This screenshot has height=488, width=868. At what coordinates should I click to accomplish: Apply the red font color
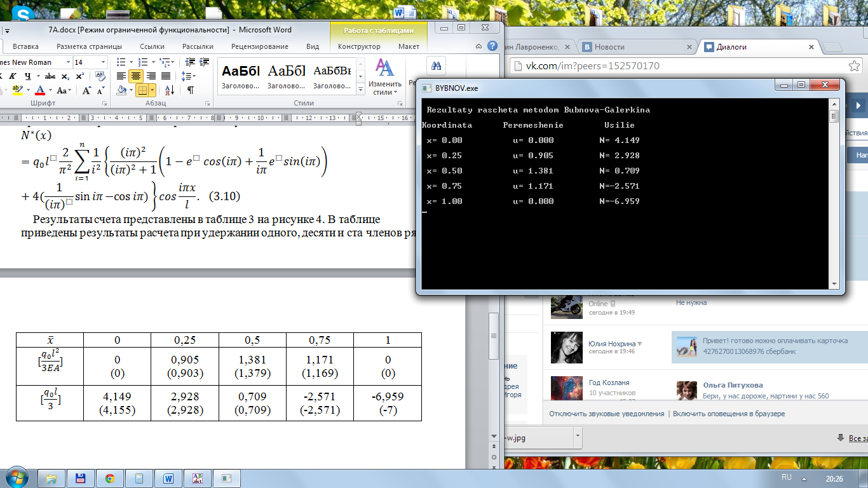(40, 90)
